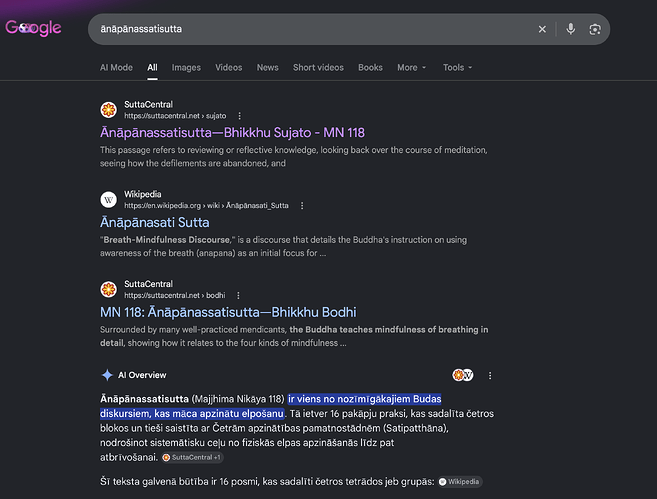
Task: Switch to Short videos tab
Action: click(318, 67)
